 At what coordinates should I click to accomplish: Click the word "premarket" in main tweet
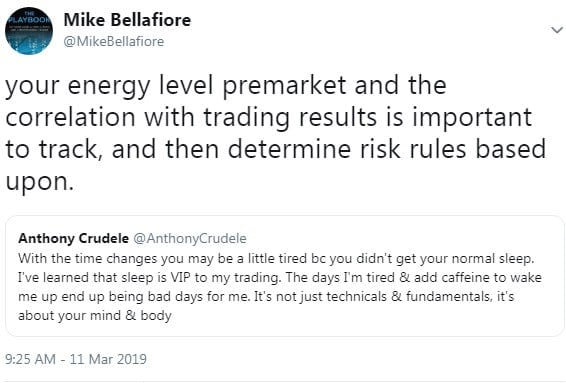[x=284, y=86]
